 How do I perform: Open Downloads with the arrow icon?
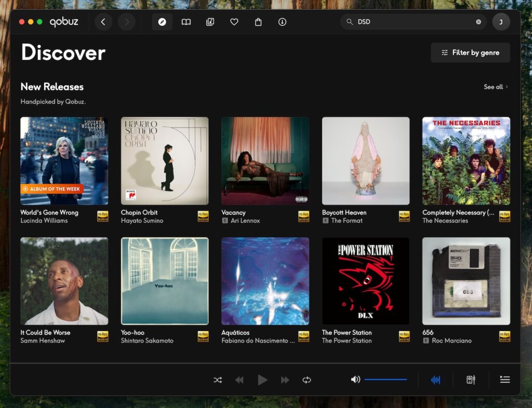pos(282,22)
